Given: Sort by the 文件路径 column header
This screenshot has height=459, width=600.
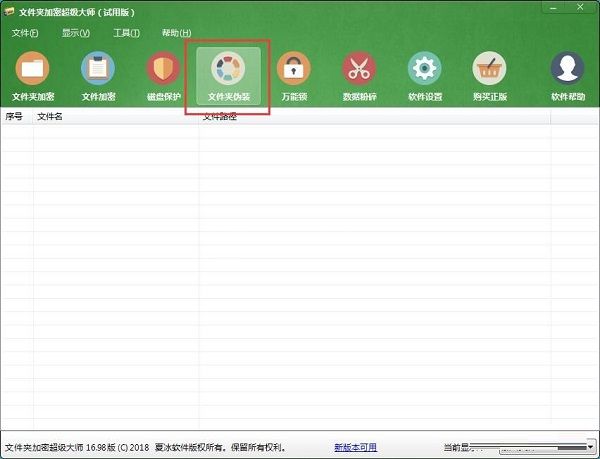Looking at the screenshot, I should tap(375, 117).
